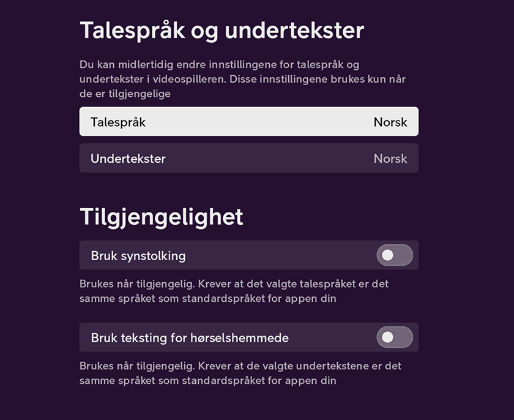Click empty area of the hørselshemmede row
This screenshot has width=514, height=420.
[331, 337]
